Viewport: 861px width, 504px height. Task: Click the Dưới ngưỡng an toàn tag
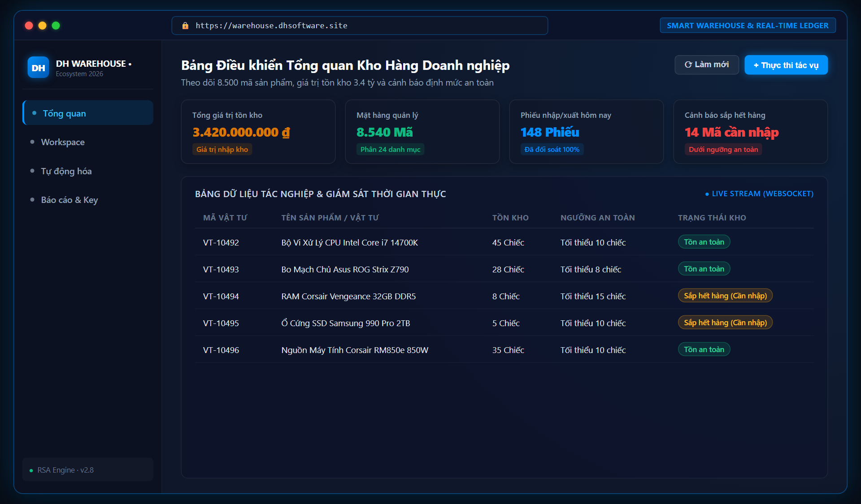click(723, 149)
